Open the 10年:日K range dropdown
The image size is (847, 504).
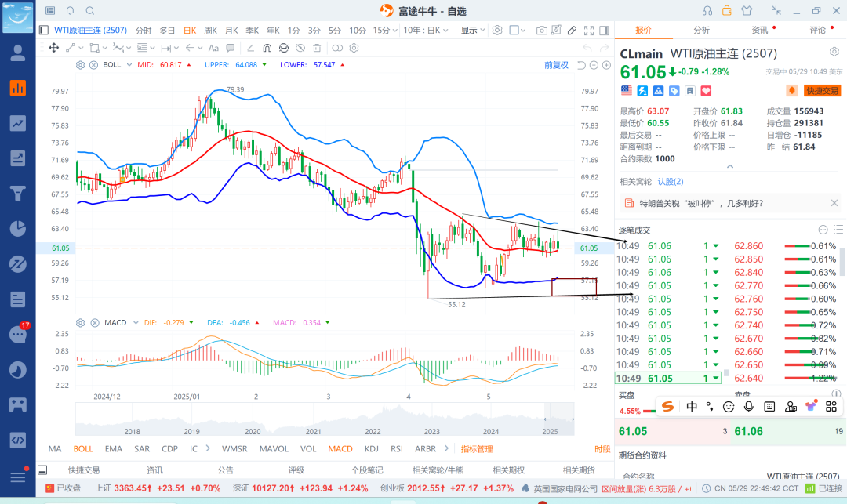pos(426,31)
